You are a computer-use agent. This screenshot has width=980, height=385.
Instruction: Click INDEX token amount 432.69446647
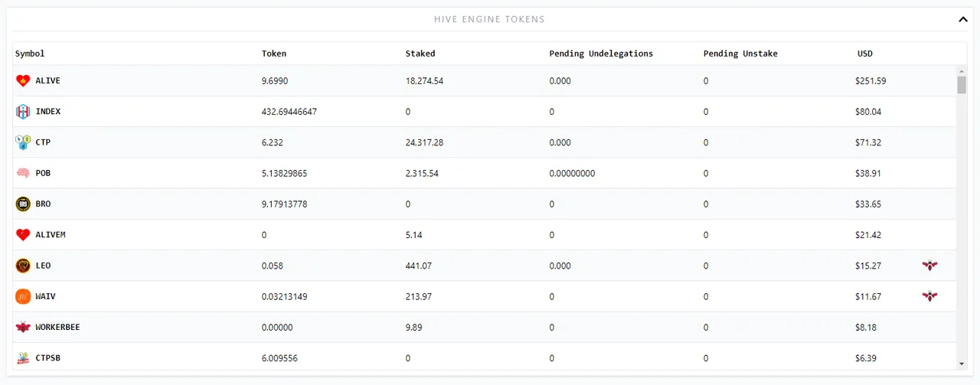coord(289,112)
